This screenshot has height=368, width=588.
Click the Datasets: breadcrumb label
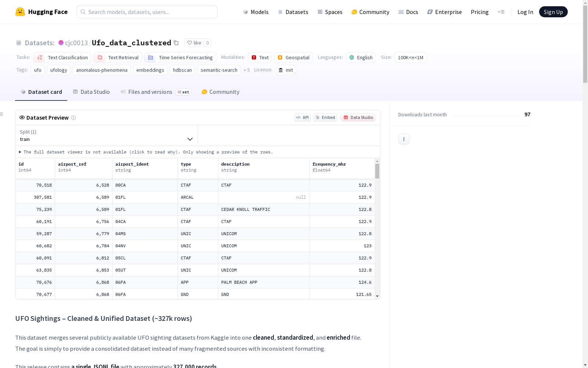point(39,43)
